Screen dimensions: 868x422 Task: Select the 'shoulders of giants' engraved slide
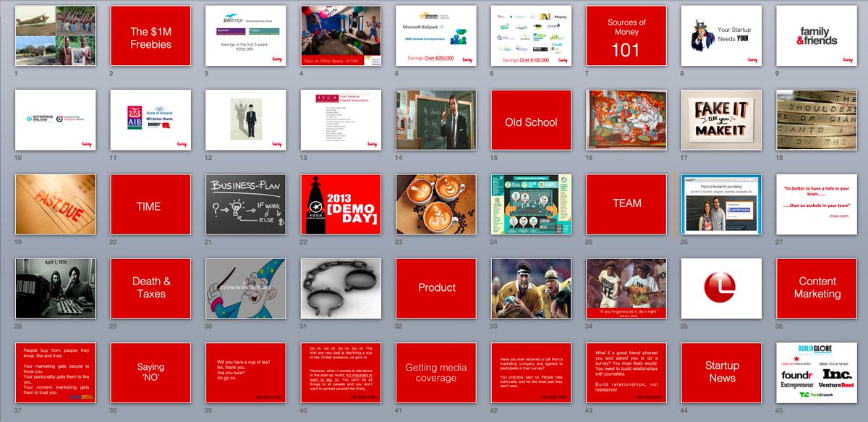[817, 120]
